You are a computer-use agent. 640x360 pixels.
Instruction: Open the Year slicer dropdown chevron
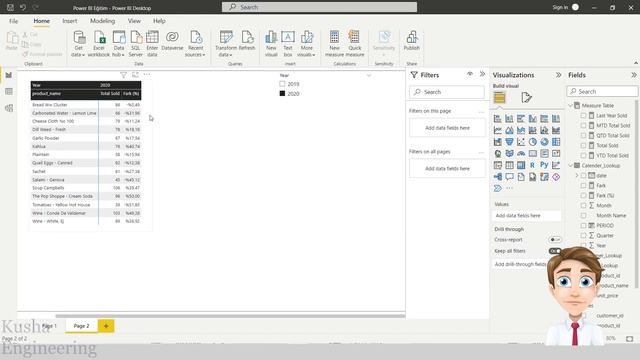coord(369,76)
